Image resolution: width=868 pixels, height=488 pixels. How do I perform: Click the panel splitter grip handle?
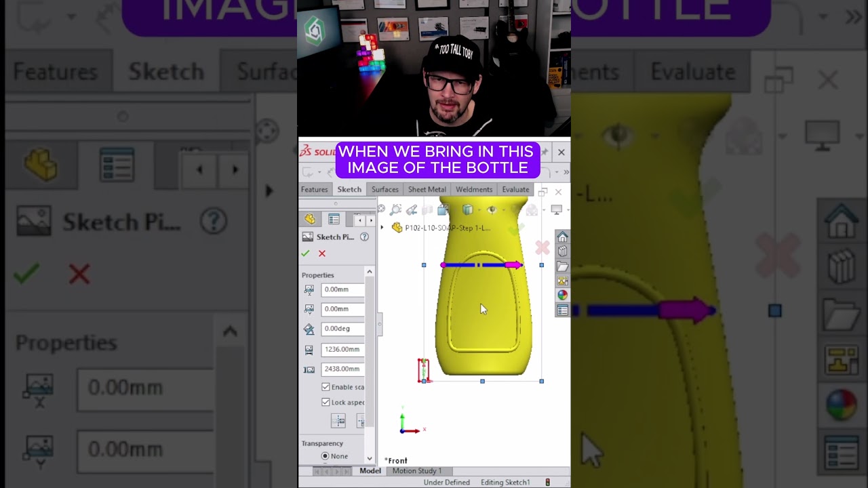(380, 325)
